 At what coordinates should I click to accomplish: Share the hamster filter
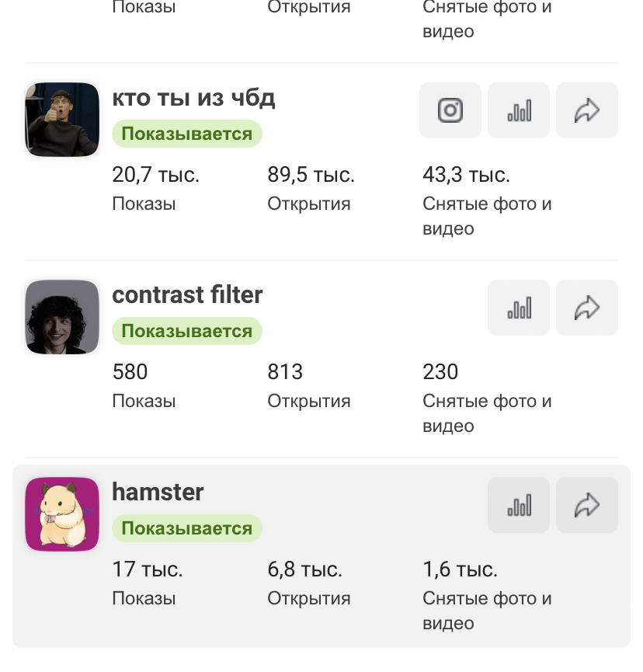(x=587, y=506)
